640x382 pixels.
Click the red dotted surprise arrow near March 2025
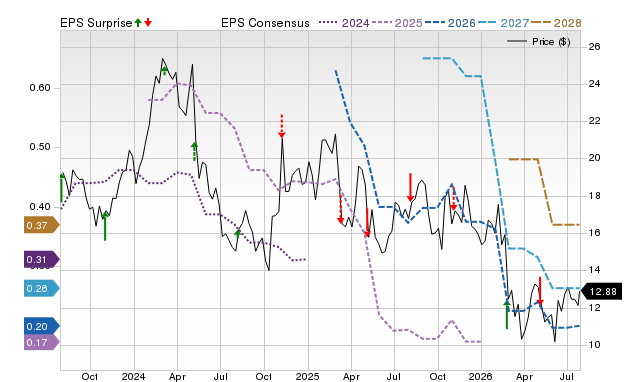340,209
